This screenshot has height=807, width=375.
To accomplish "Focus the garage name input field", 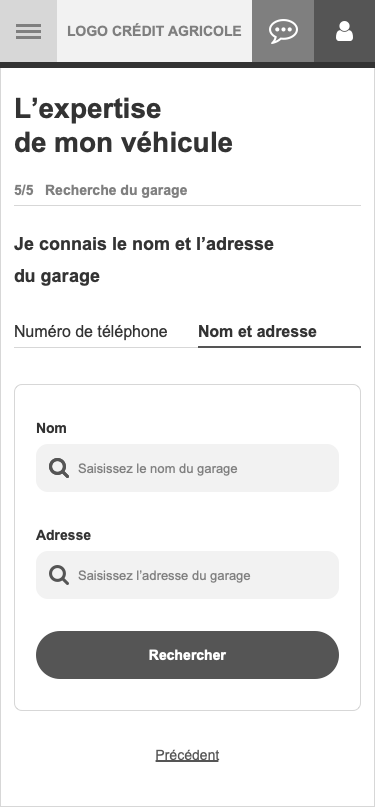I will point(187,468).
